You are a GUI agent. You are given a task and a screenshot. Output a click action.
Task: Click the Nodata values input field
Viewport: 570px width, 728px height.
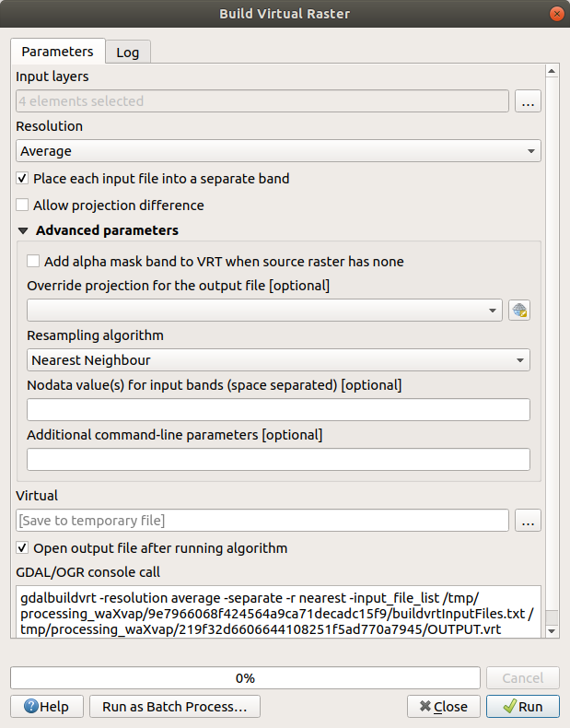(278, 410)
